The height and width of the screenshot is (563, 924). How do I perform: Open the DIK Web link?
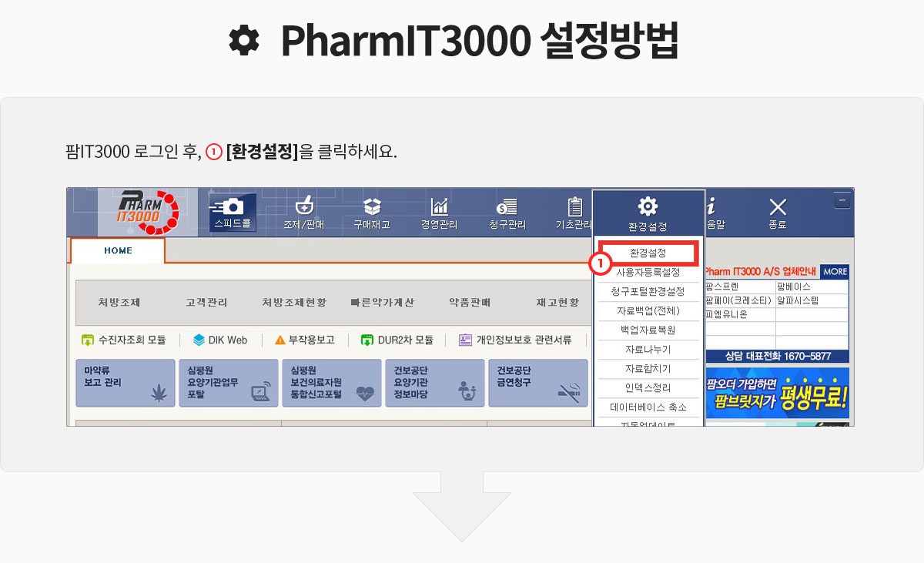(x=220, y=340)
